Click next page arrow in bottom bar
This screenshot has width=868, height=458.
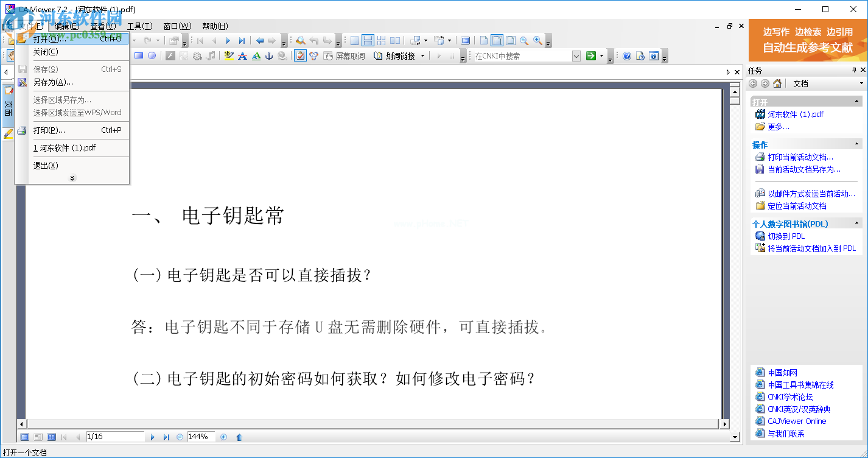[x=153, y=437]
